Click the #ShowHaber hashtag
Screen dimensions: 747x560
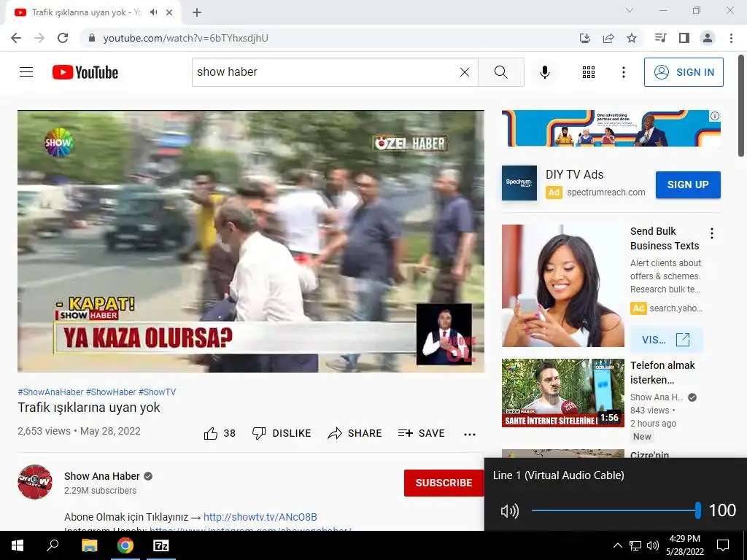pyautogui.click(x=111, y=392)
